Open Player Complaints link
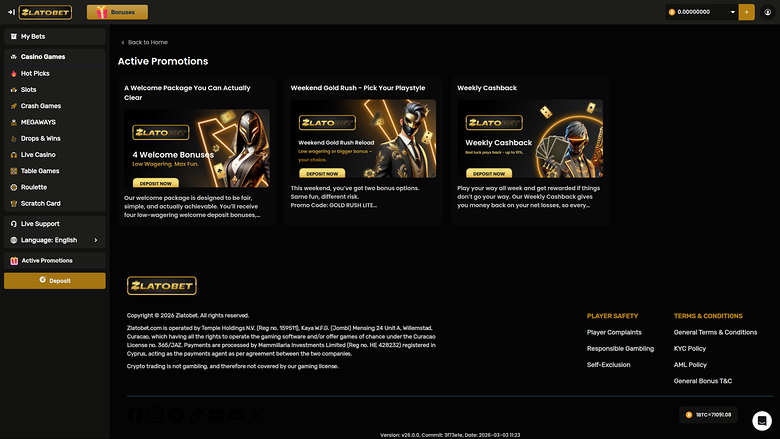The image size is (780, 439). click(x=614, y=332)
